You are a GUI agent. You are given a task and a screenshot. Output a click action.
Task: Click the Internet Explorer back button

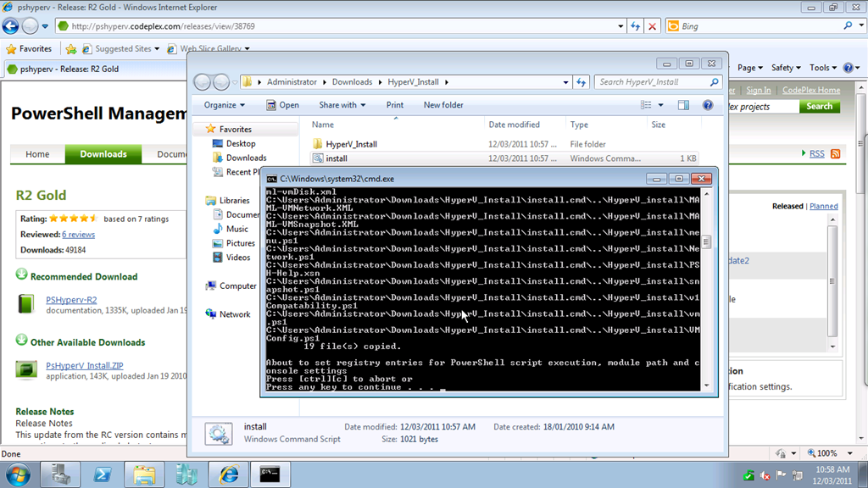click(x=10, y=26)
